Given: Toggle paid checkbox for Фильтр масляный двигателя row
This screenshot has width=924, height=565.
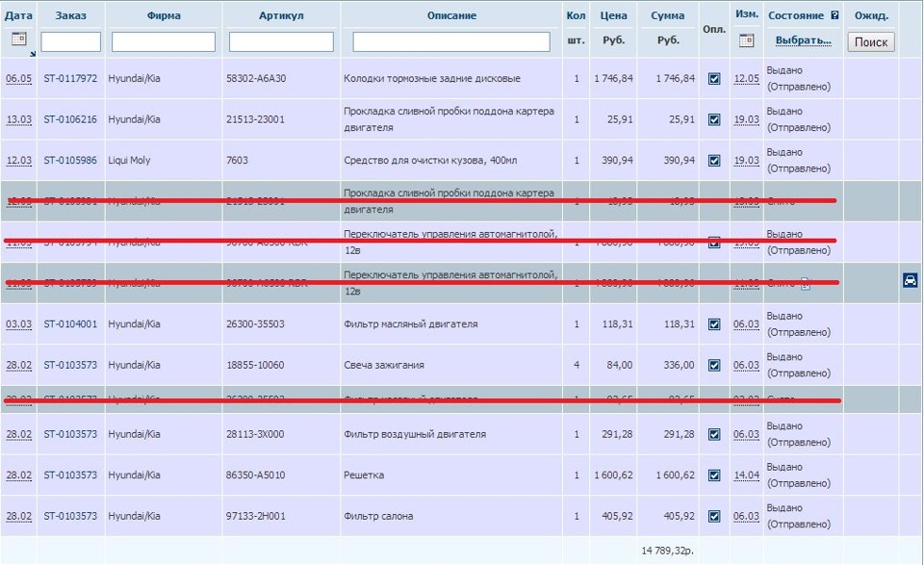Looking at the screenshot, I should 714,324.
